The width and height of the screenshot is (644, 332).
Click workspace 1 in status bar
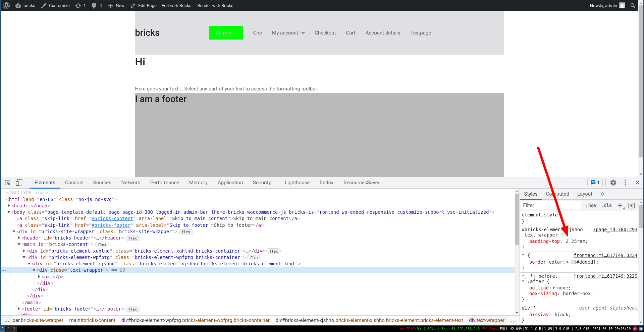coord(3,329)
